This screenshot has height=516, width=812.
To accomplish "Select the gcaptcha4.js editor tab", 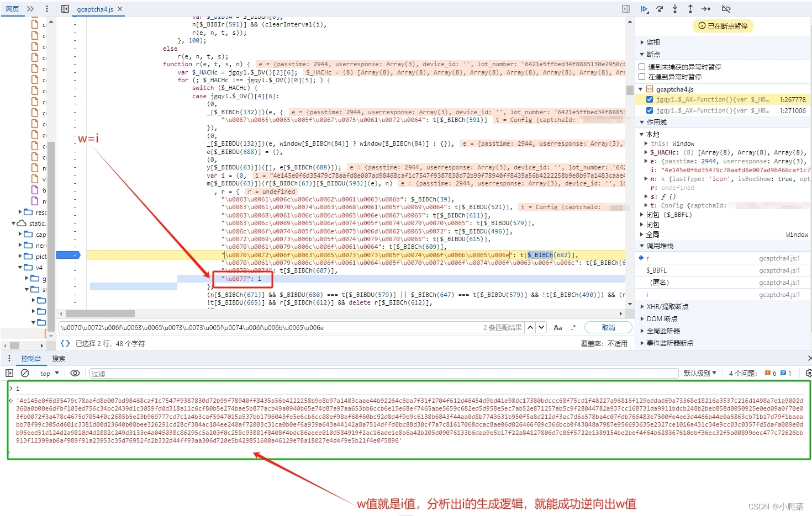I will (95, 9).
